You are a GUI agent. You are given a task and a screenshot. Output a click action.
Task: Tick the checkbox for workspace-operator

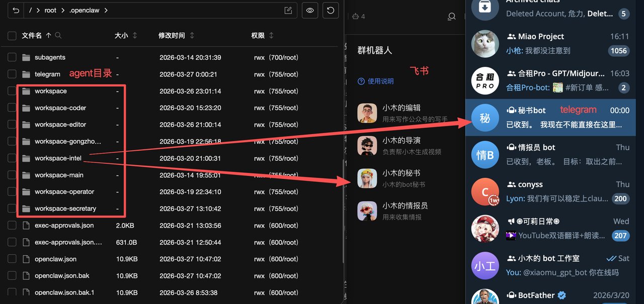(x=12, y=192)
